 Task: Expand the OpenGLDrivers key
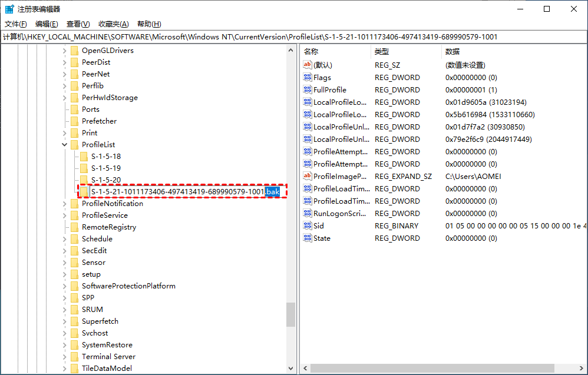64,51
